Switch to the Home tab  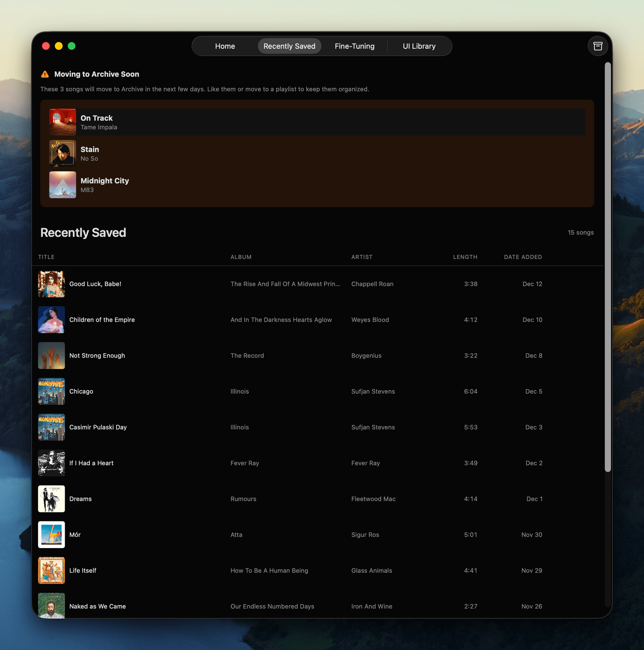pyautogui.click(x=225, y=46)
